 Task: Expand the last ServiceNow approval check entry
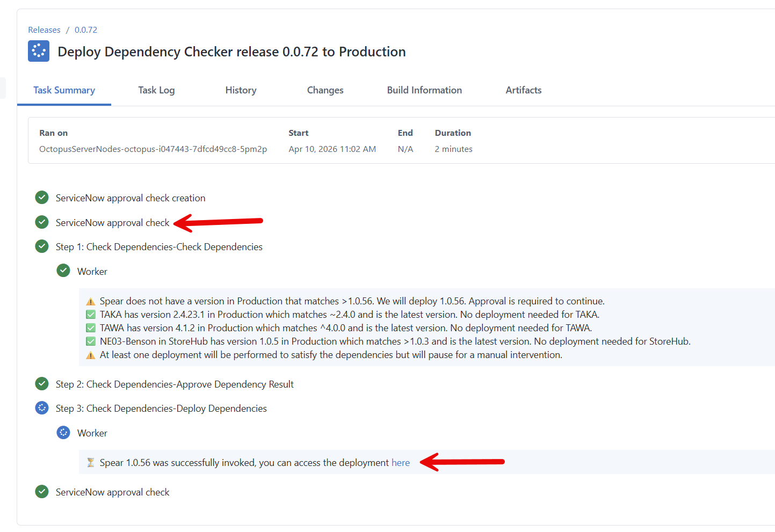pos(112,492)
